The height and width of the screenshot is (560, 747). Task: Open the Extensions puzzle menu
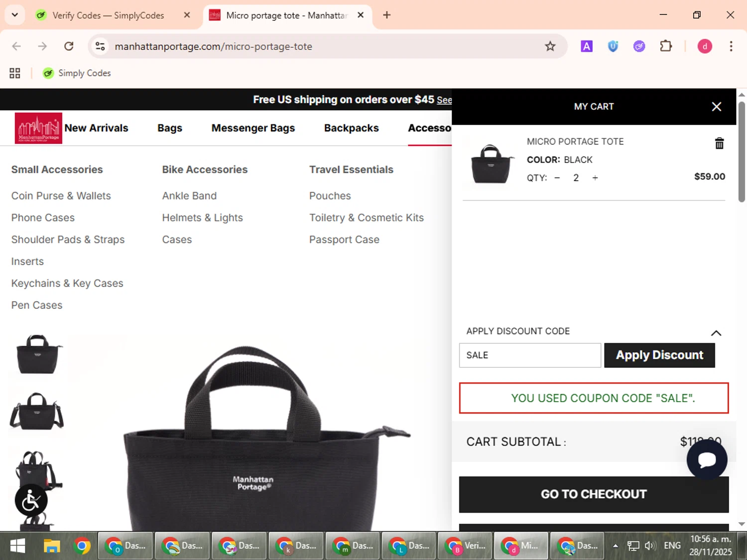[x=666, y=46]
